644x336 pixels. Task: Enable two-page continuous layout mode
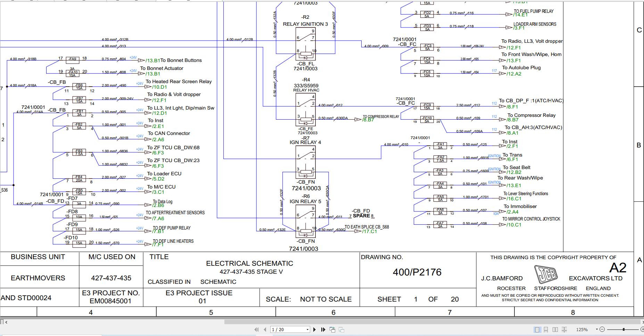pyautogui.click(x=564, y=329)
